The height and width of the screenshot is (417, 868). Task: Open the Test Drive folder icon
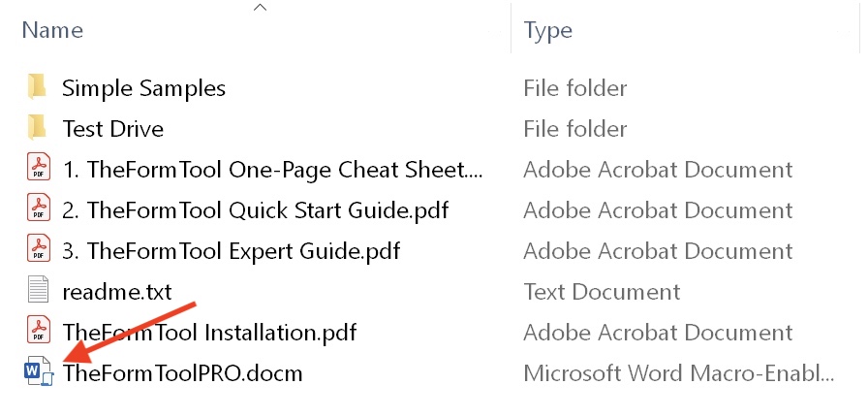pyautogui.click(x=37, y=129)
